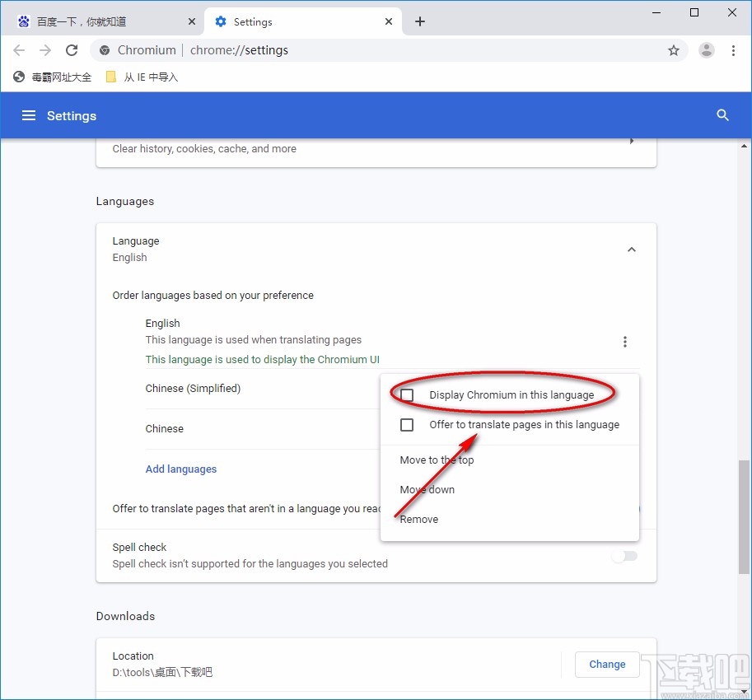752x700 pixels.
Task: Collapse the Language section chevron
Action: (632, 250)
